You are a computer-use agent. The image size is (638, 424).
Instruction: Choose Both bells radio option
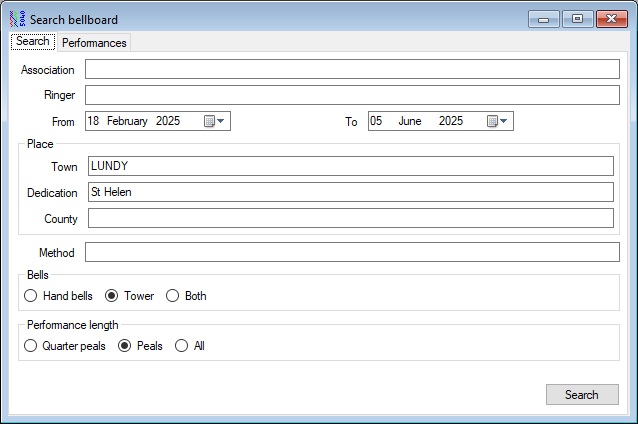point(173,296)
